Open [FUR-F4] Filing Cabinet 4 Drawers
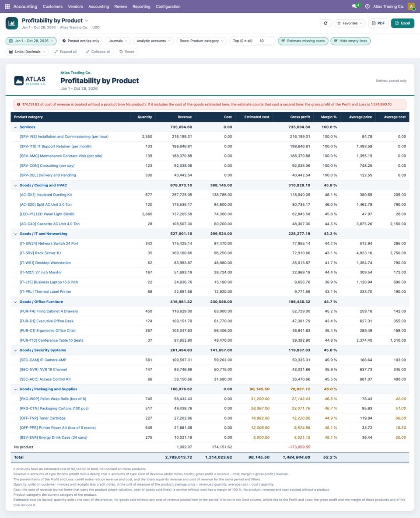The height and width of the screenshot is (518, 420). coord(49,311)
